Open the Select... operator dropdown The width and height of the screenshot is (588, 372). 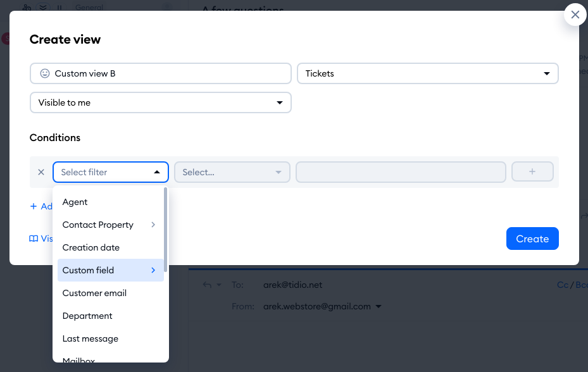pos(232,172)
